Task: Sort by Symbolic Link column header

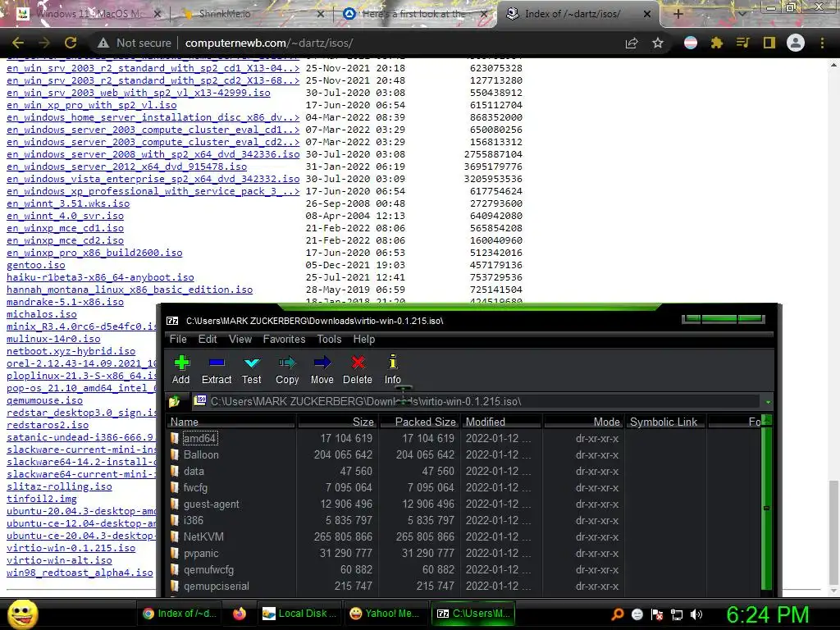Action: click(666, 422)
